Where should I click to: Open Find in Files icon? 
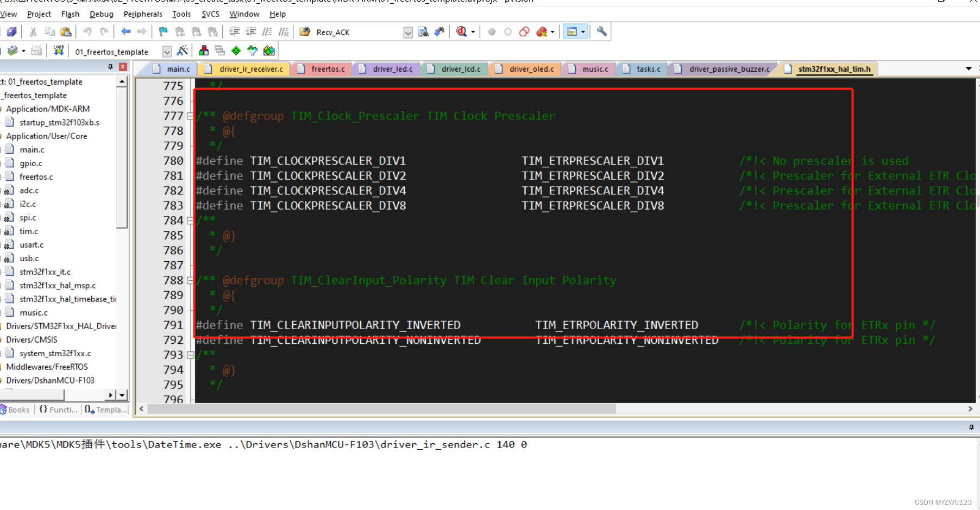(x=305, y=32)
